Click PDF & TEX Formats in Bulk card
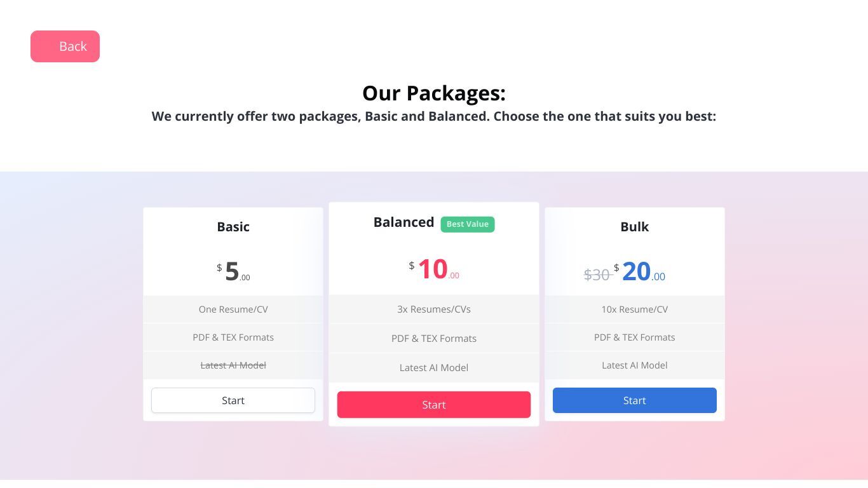Viewport: 868px width, 488px height. pyautogui.click(x=635, y=337)
